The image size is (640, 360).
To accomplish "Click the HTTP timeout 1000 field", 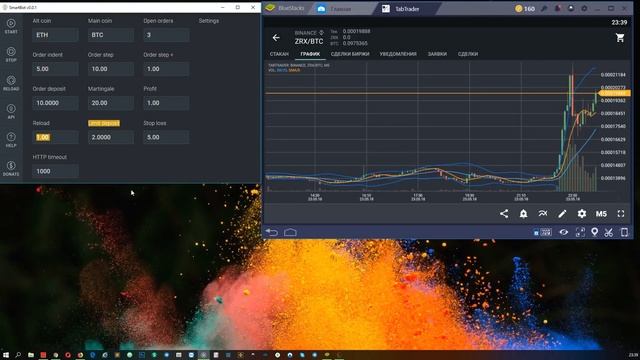I will click(x=55, y=171).
